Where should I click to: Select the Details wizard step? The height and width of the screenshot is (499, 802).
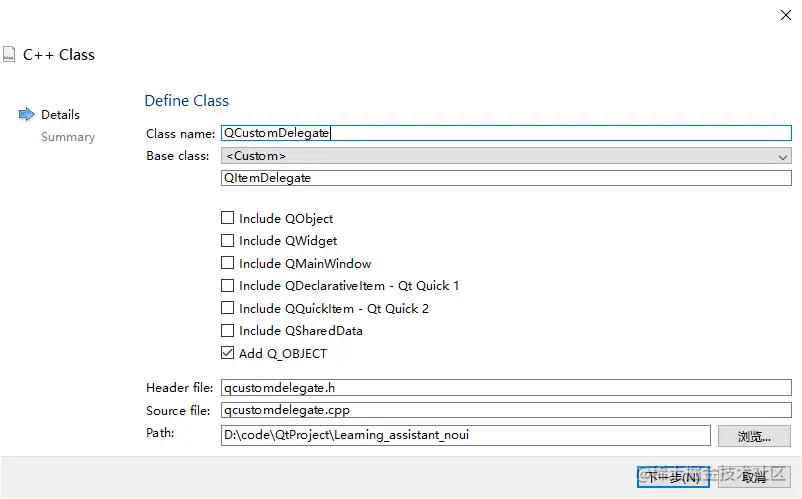(x=60, y=115)
